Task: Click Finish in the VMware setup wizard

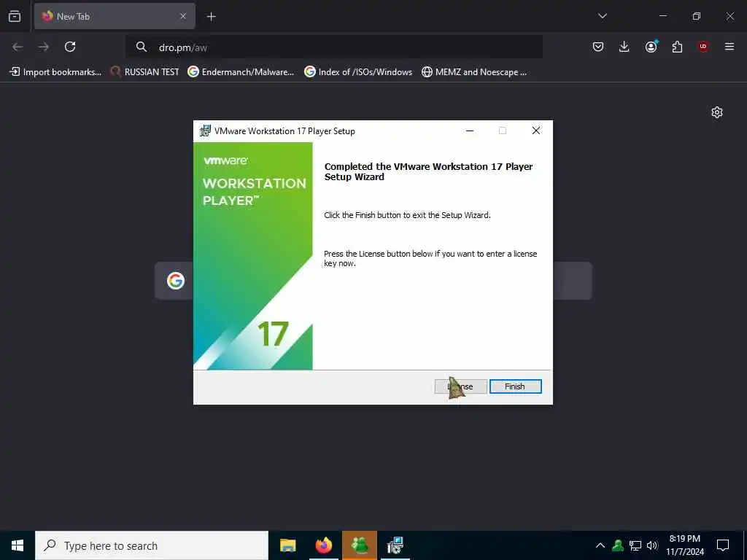Action: pos(516,386)
